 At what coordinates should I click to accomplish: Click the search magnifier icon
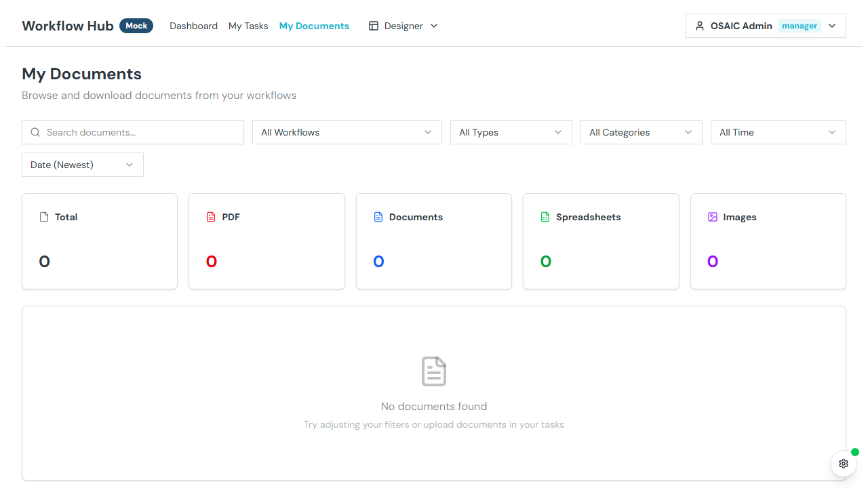[35, 132]
